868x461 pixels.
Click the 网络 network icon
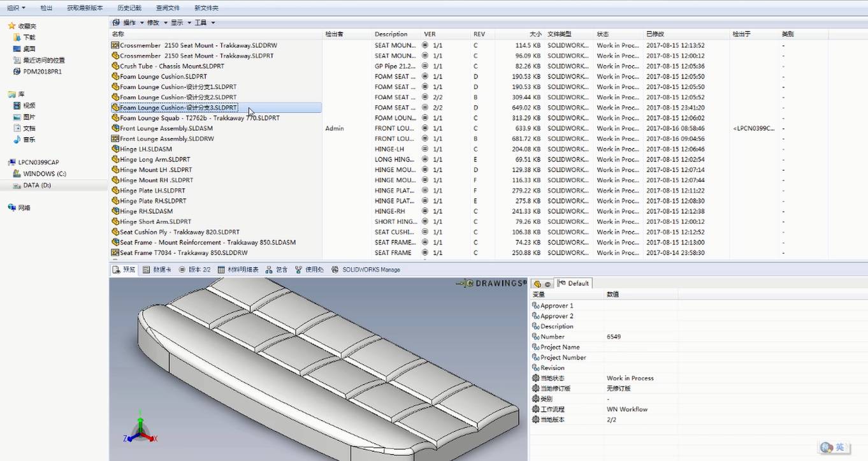tap(11, 207)
